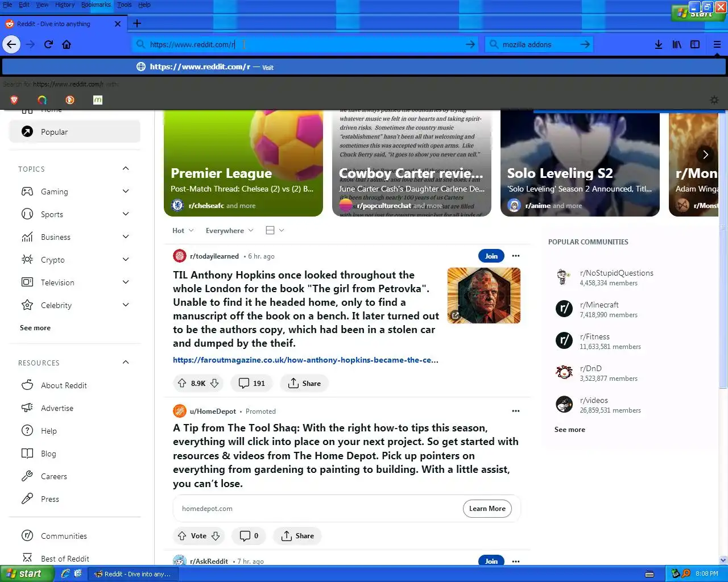Open the faroutmagazine.co.uk article link

pyautogui.click(x=305, y=360)
